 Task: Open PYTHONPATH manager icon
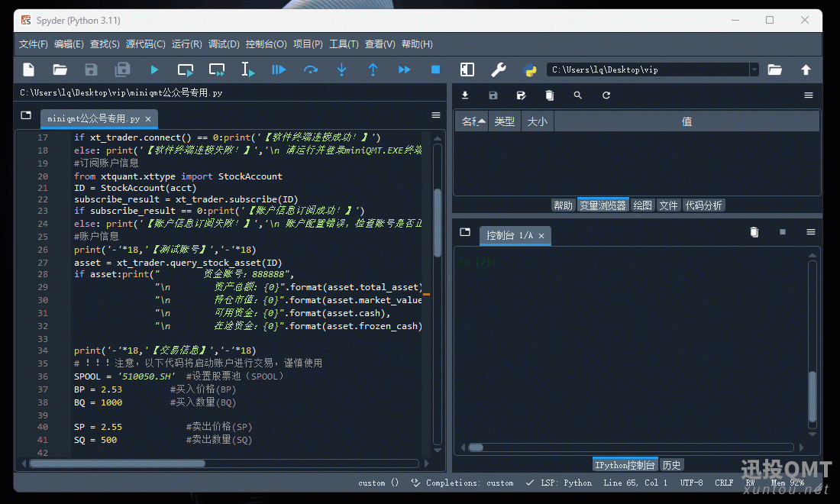pos(530,69)
